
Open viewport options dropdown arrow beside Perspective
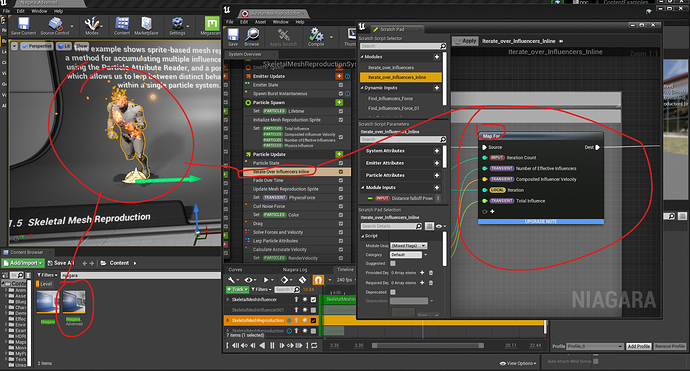click(15, 46)
